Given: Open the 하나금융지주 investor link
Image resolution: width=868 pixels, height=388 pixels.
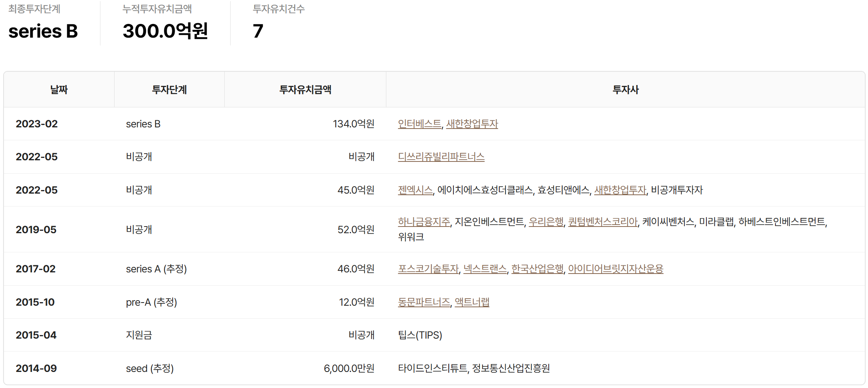Looking at the screenshot, I should [x=424, y=222].
